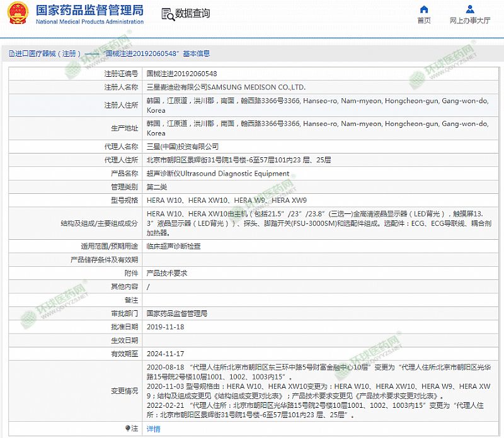Click the approval date 2019-11-18
Image resolution: width=504 pixels, height=438 pixels.
[165, 327]
